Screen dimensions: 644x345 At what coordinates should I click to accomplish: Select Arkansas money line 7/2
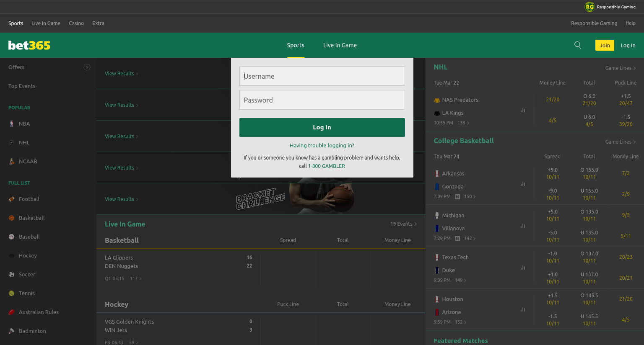click(626, 173)
